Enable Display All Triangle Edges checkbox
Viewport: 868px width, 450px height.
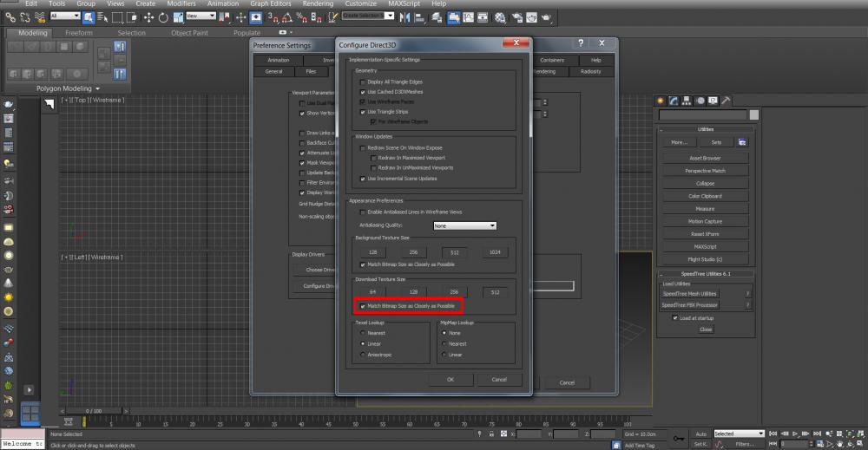[x=363, y=82]
